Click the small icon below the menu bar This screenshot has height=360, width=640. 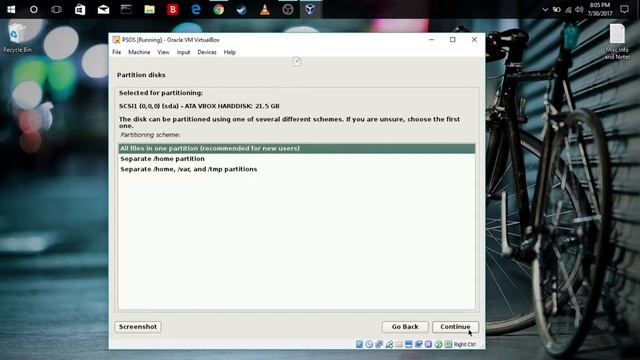pos(297,62)
